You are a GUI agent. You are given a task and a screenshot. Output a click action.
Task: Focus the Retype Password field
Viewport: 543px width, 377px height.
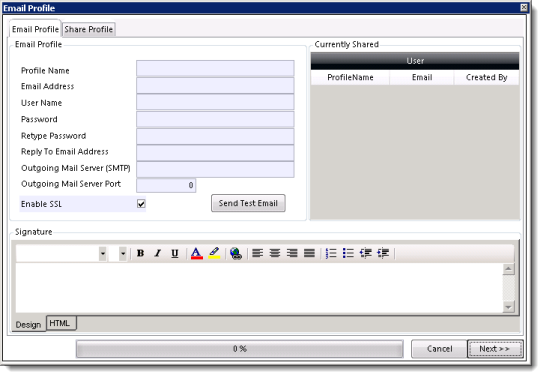click(x=215, y=136)
